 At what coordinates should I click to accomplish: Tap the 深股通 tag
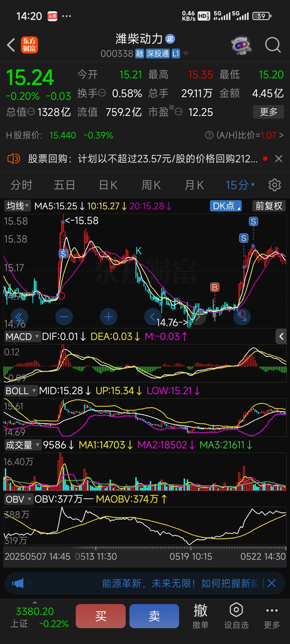[158, 54]
